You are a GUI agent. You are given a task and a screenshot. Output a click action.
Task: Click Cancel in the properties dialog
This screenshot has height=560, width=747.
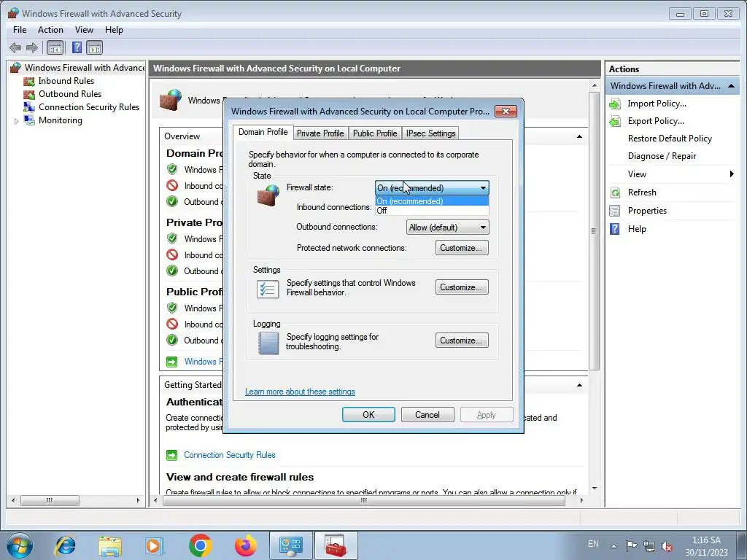click(427, 415)
